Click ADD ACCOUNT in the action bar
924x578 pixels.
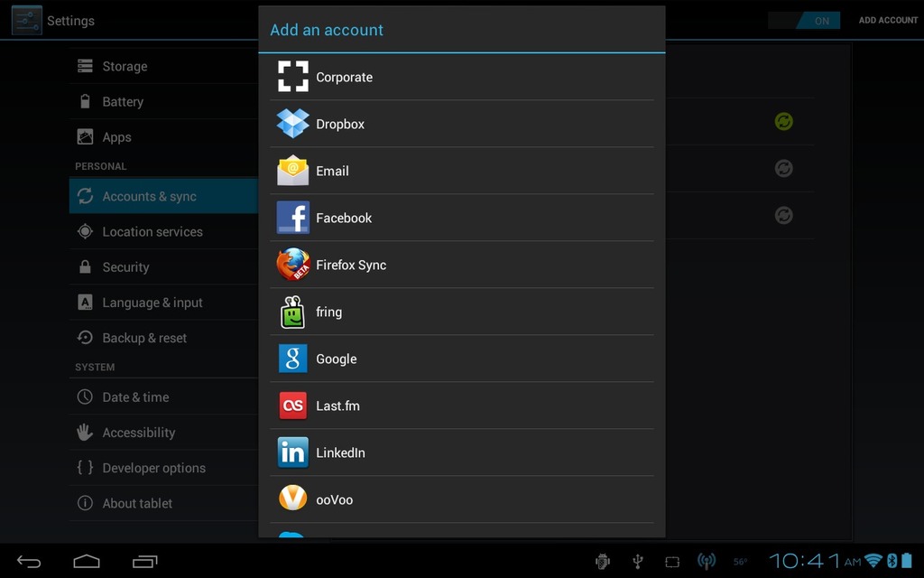point(888,20)
